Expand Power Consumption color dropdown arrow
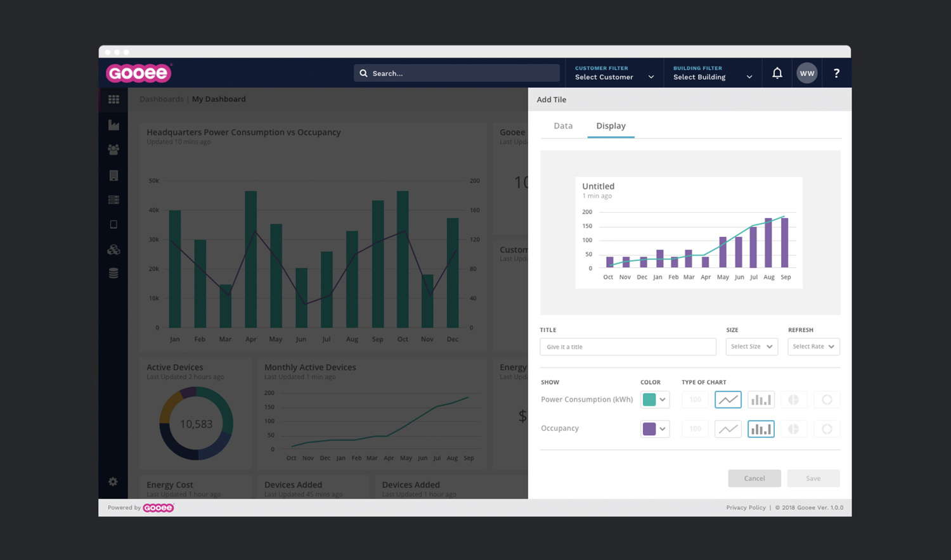The width and height of the screenshot is (951, 560). (x=663, y=400)
